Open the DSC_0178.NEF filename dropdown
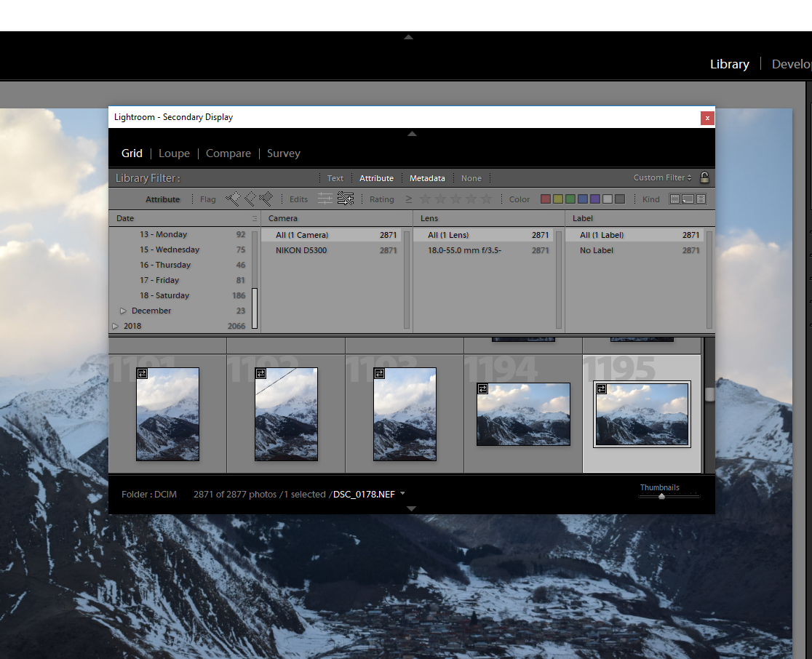The height and width of the screenshot is (659, 812). (x=402, y=494)
